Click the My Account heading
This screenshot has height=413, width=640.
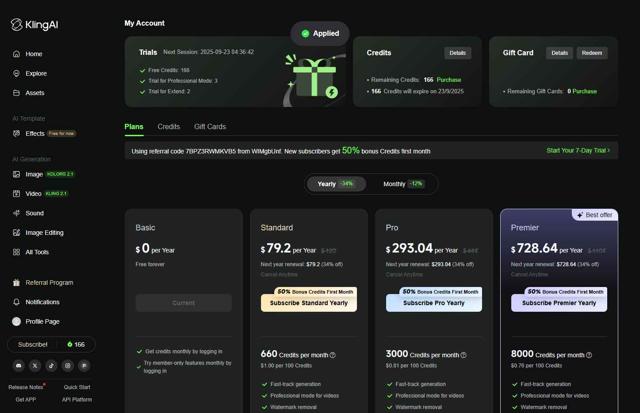[x=144, y=23]
